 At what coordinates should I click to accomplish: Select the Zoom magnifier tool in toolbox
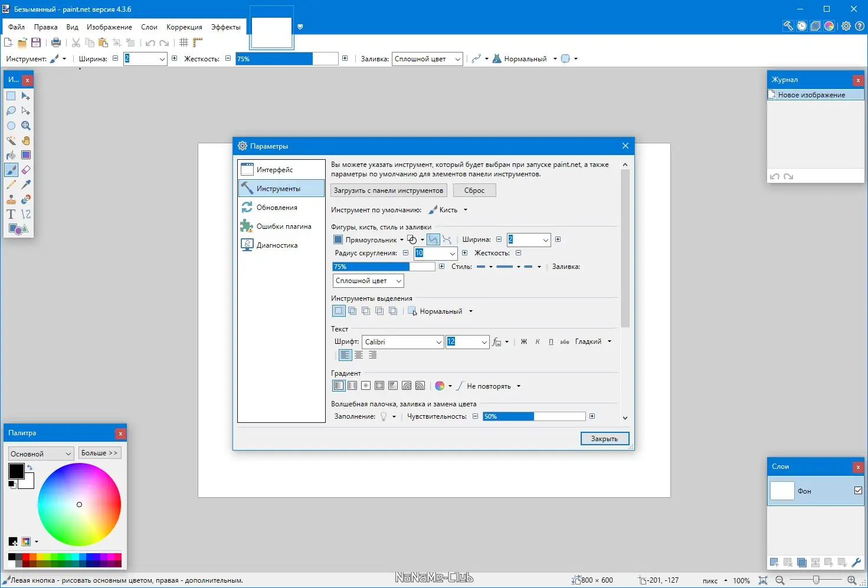[26, 126]
